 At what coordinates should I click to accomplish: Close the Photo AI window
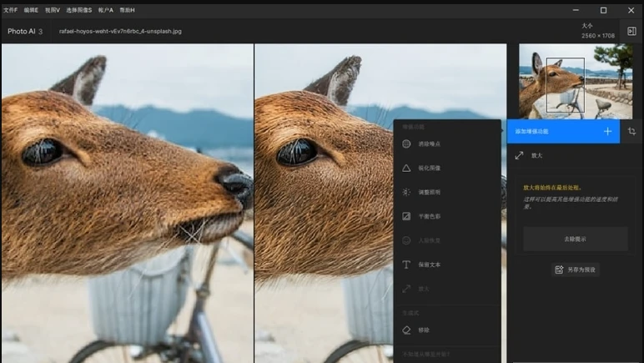[x=631, y=10]
